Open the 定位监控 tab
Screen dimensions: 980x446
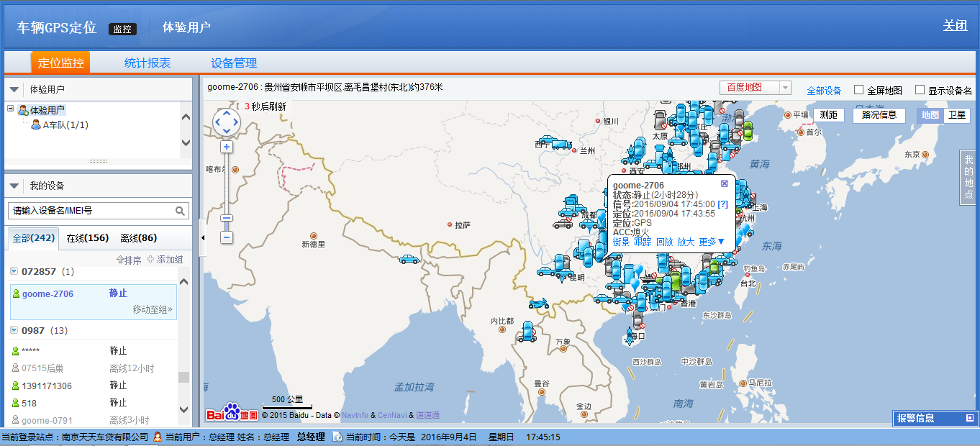tap(60, 63)
